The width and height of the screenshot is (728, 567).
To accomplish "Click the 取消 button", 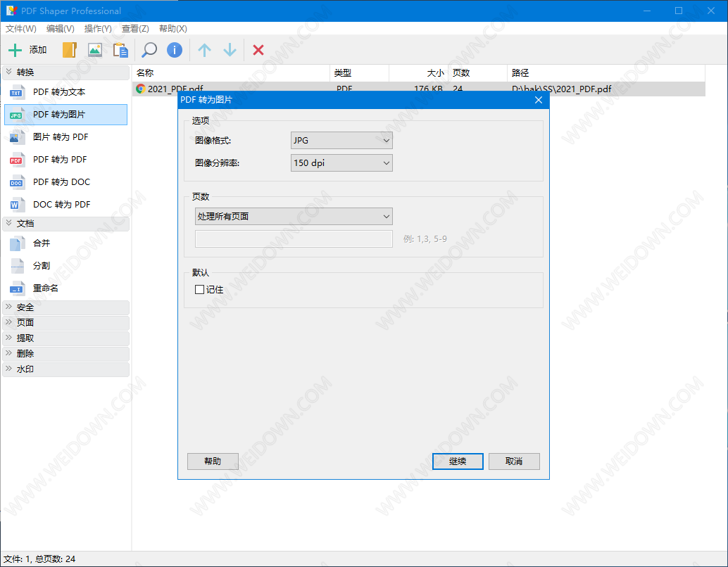I will point(514,461).
